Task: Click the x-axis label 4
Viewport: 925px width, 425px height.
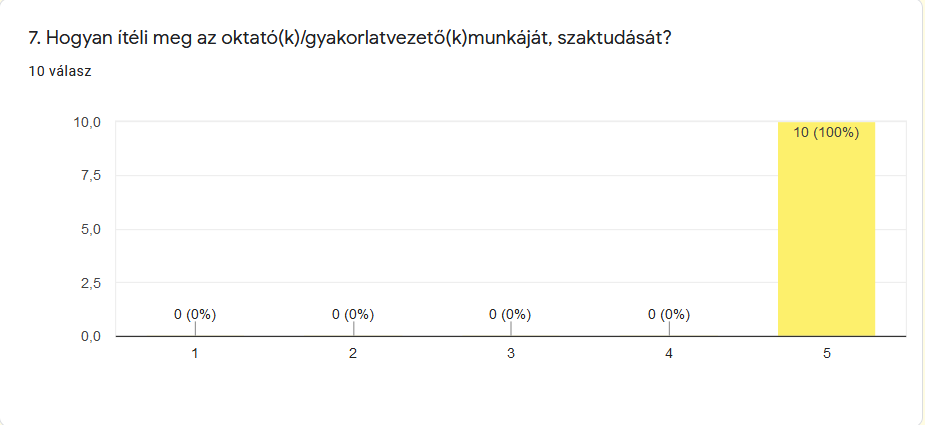Action: (x=669, y=354)
